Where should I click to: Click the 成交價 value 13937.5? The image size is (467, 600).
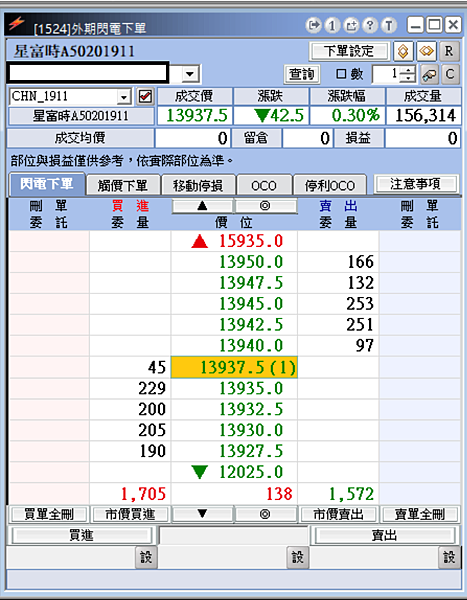pos(194,116)
